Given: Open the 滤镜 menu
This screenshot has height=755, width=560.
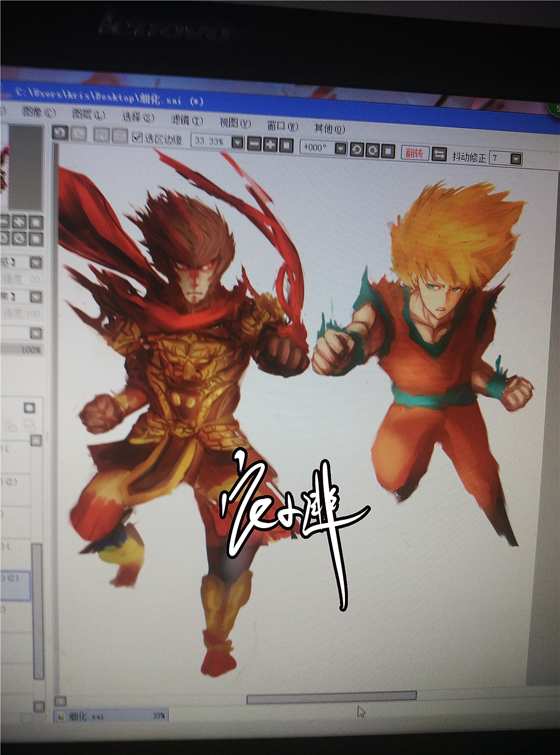Looking at the screenshot, I should pyautogui.click(x=186, y=120).
